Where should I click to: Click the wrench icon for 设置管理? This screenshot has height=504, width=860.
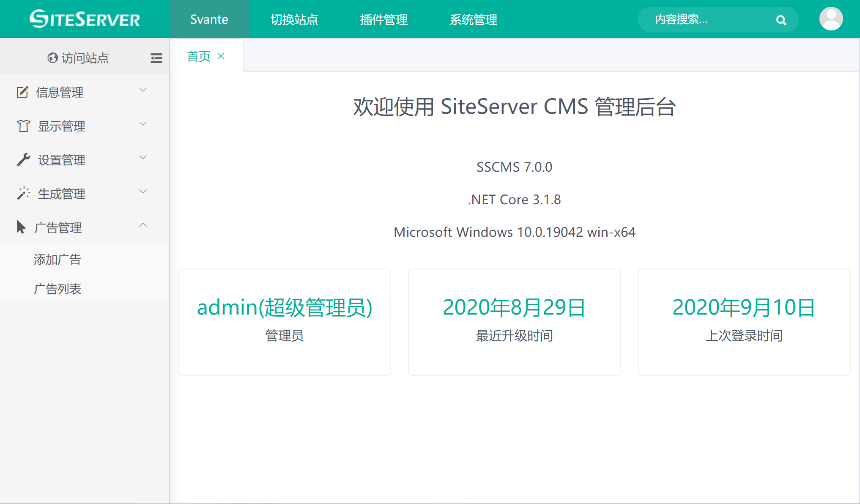click(x=23, y=159)
